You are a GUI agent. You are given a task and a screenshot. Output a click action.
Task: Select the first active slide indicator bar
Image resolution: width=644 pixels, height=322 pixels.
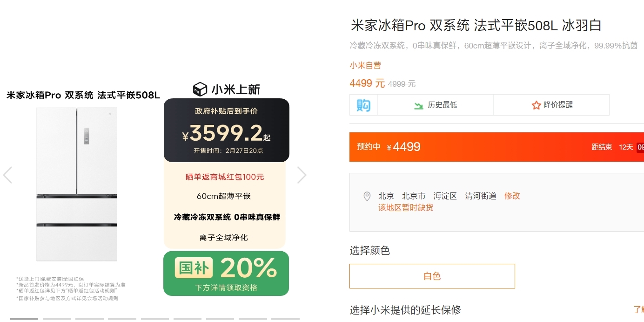(24, 319)
